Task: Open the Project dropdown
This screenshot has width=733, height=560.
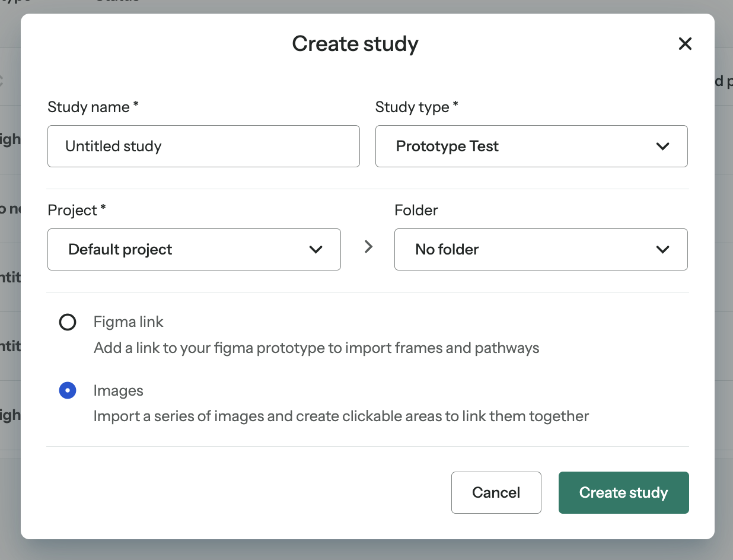Action: [194, 249]
